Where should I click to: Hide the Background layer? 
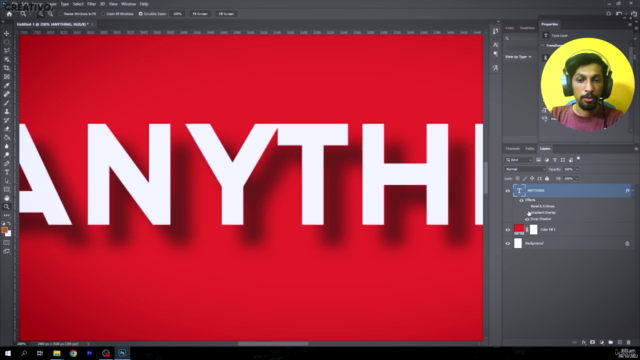[508, 244]
